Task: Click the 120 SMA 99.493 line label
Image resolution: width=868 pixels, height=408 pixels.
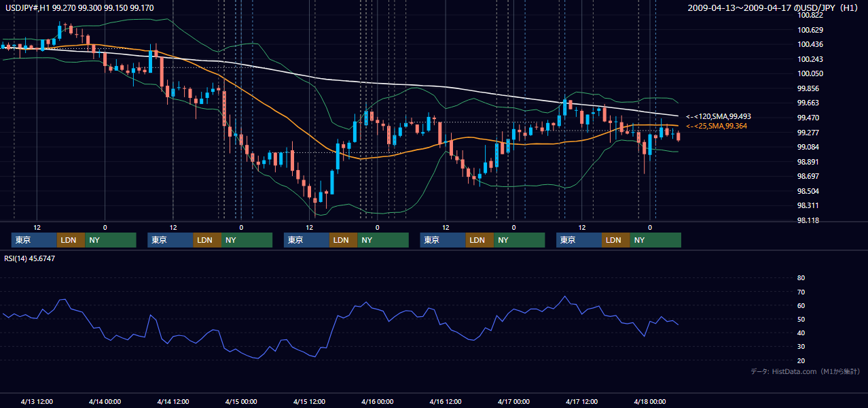Action: [x=718, y=116]
